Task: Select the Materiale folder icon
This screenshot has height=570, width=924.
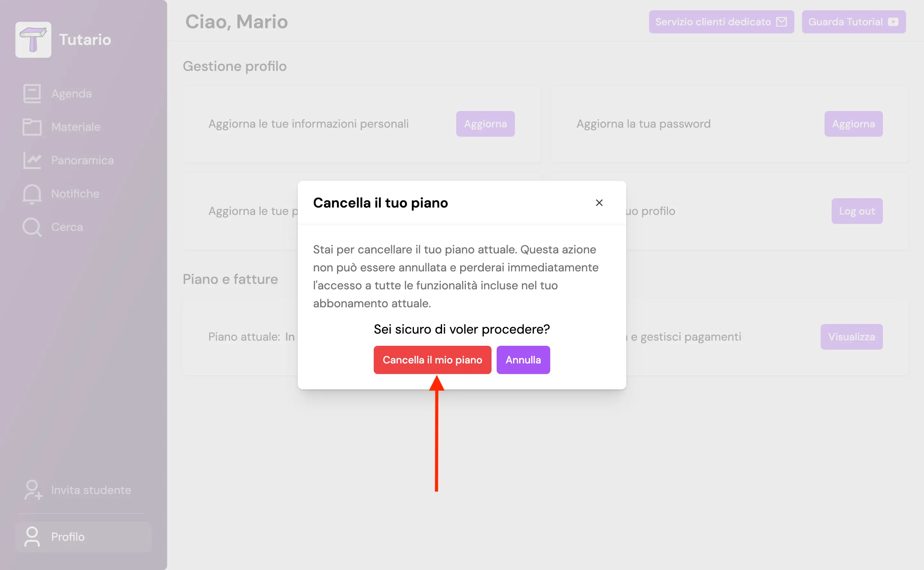Action: (32, 127)
